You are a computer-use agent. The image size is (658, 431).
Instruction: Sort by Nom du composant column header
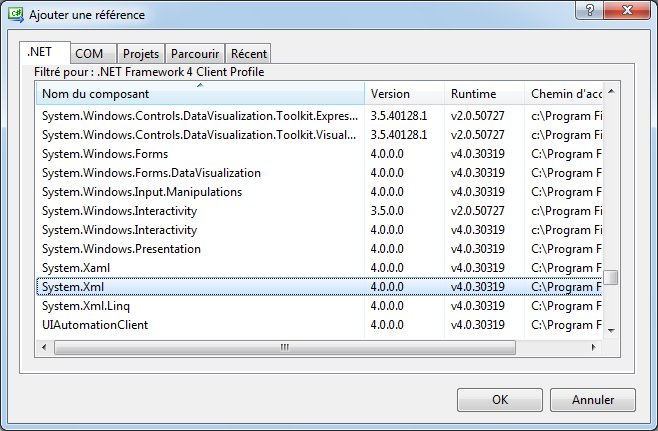(200, 94)
